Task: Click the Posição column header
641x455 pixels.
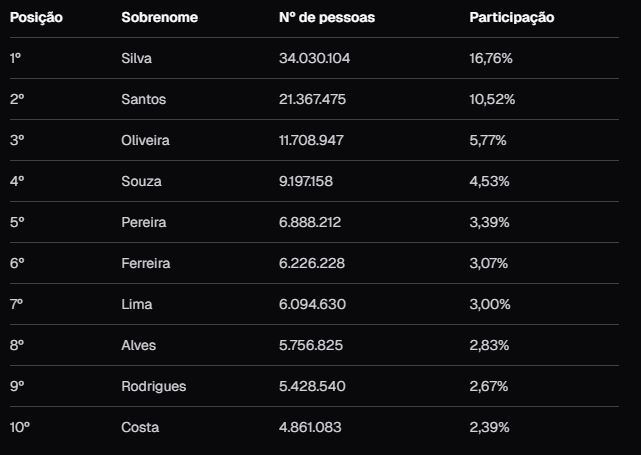Action: (x=36, y=18)
